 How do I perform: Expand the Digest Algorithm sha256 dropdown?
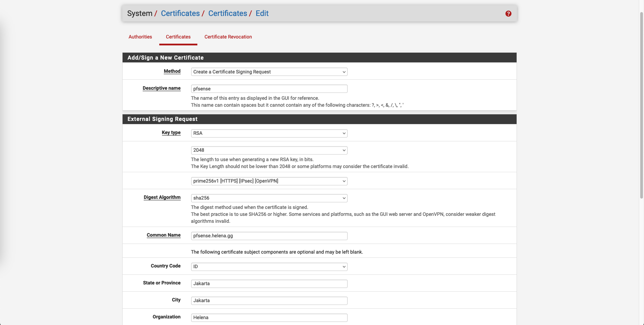click(x=269, y=198)
